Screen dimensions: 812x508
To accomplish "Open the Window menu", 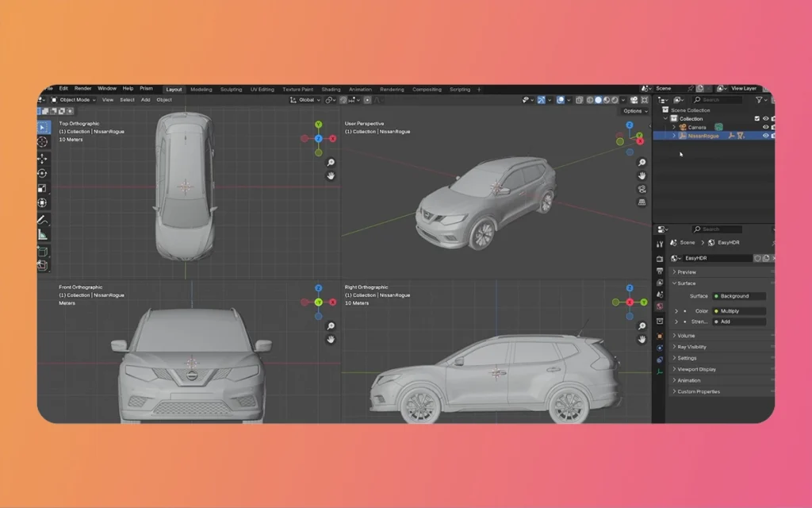I will point(107,89).
